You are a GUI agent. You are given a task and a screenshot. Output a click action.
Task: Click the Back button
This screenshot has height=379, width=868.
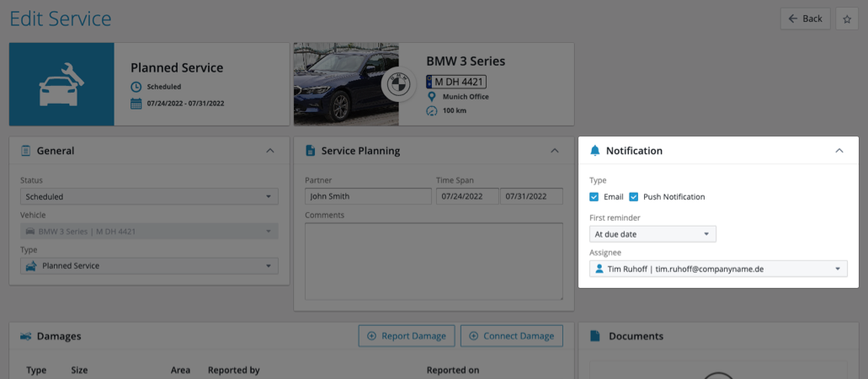tap(805, 19)
